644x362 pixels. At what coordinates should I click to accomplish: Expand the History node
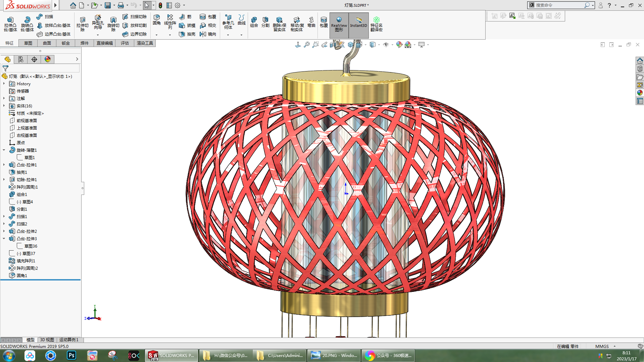tap(4, 84)
